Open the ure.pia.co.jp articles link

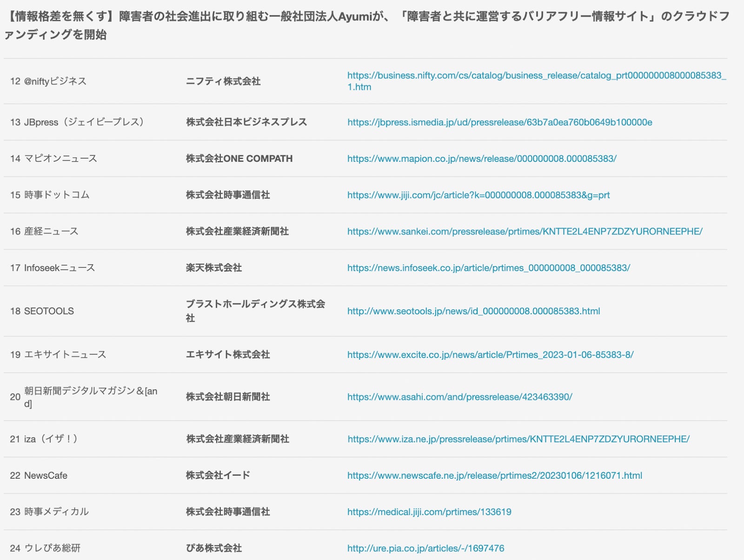point(425,548)
